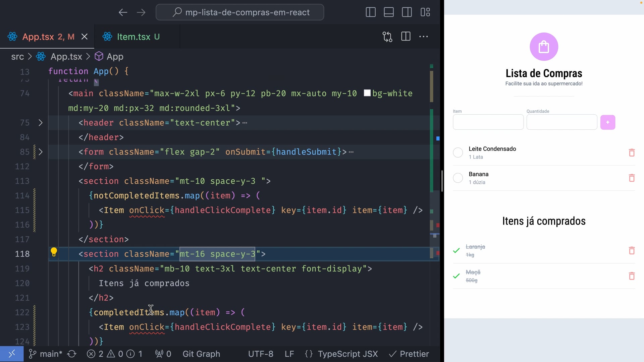Check the Banana item circle
Screen dimensions: 644x362
458,178
